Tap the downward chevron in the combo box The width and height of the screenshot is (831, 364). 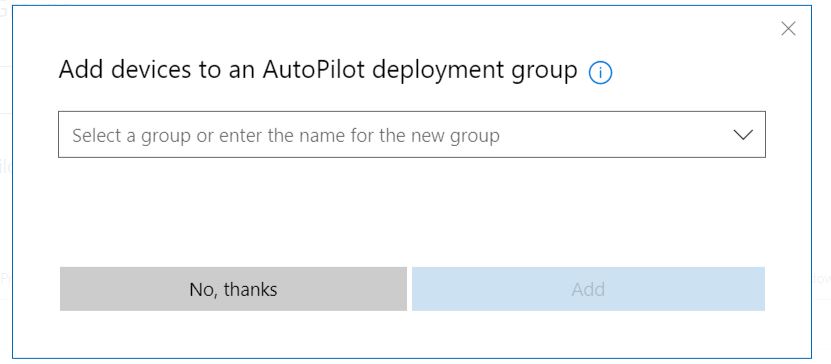point(743,135)
